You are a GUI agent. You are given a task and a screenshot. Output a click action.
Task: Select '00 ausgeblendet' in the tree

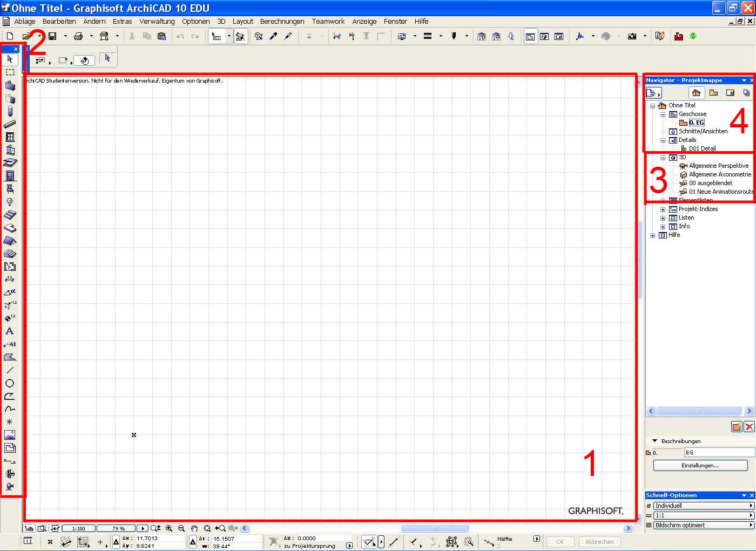pos(711,183)
